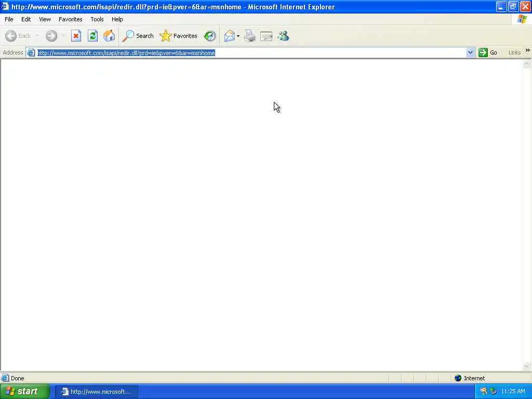Click the Mail envelope icon
This screenshot has width=532, height=399.
click(230, 36)
